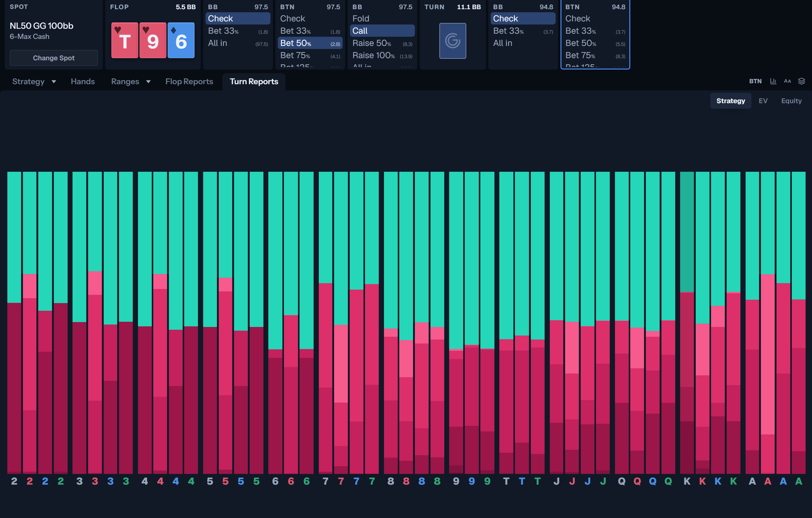The width and height of the screenshot is (812, 518).
Task: Click the Change Spot button
Action: pyautogui.click(x=54, y=58)
